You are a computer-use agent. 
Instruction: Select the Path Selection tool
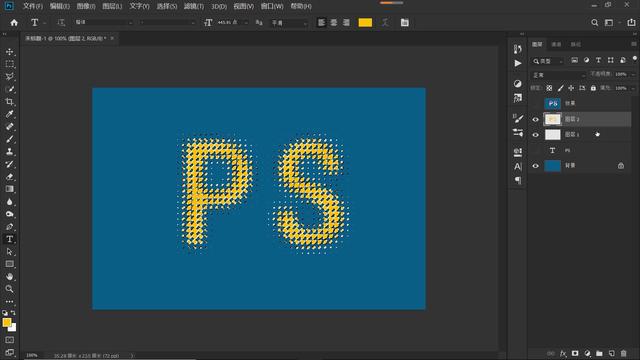[9, 252]
